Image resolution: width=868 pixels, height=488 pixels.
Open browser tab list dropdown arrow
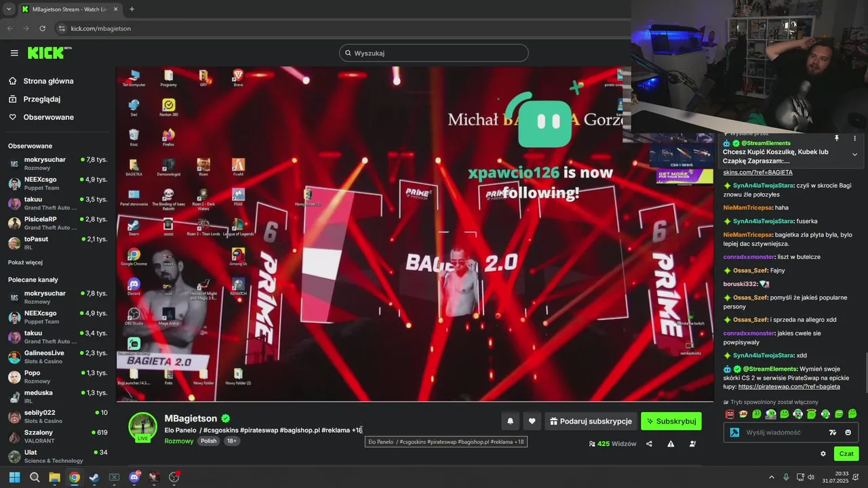9,9
